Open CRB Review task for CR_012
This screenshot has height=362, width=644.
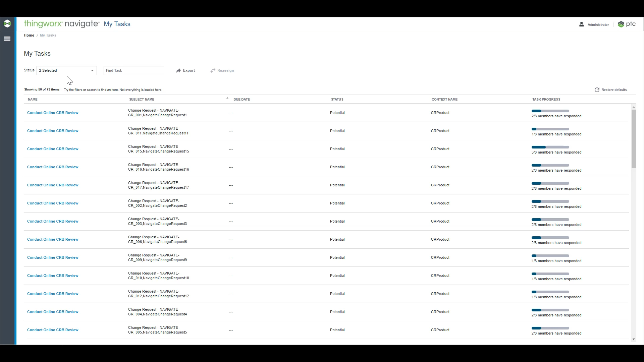click(53, 294)
